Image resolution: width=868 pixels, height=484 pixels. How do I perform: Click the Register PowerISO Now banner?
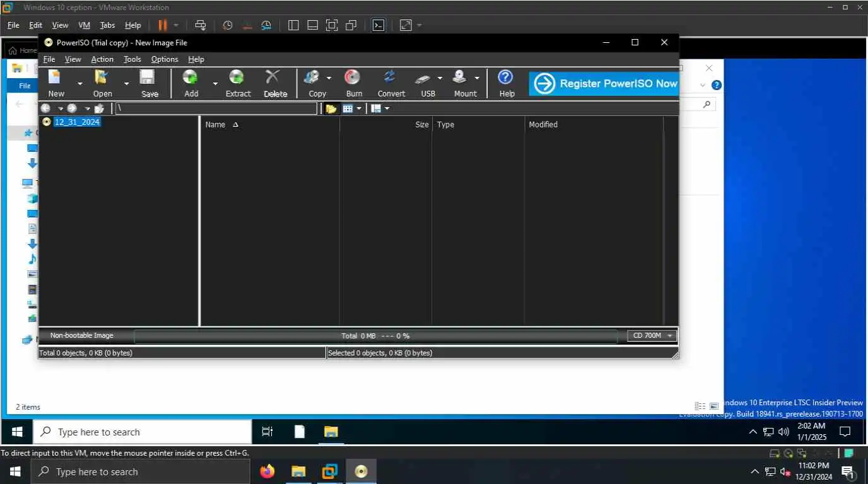pos(604,83)
